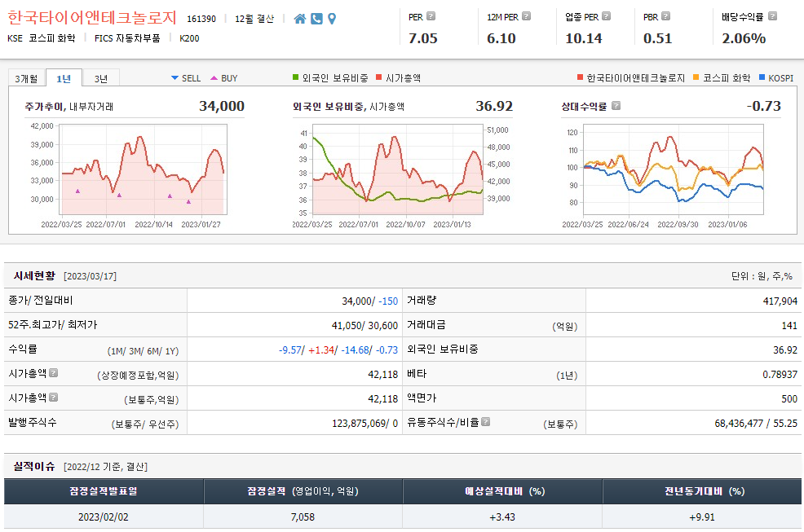Click 52-week range 41,050/ 30,600
Viewport: 804px width, 532px height.
364,325
